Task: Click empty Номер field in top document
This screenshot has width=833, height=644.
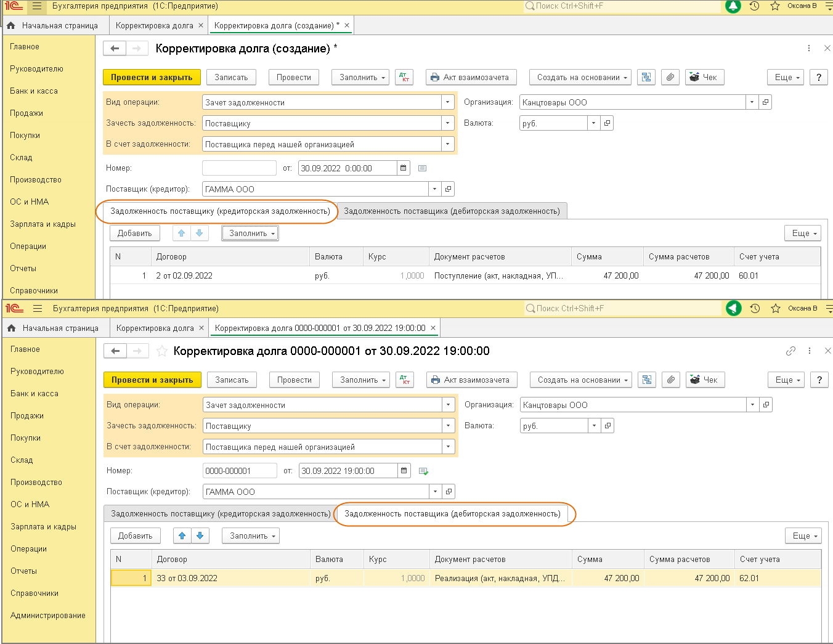Action: point(239,168)
